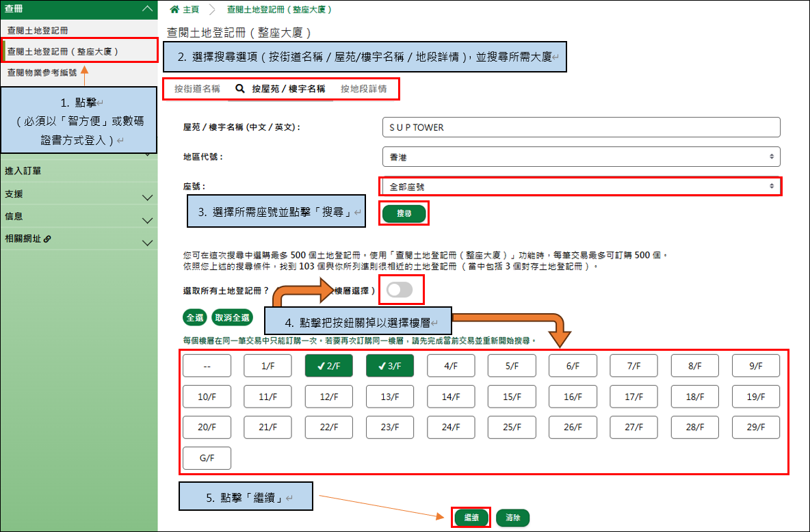Viewport: 810px width, 532px height.
Task: Deselect the checked 2/F floor button
Action: 328,365
